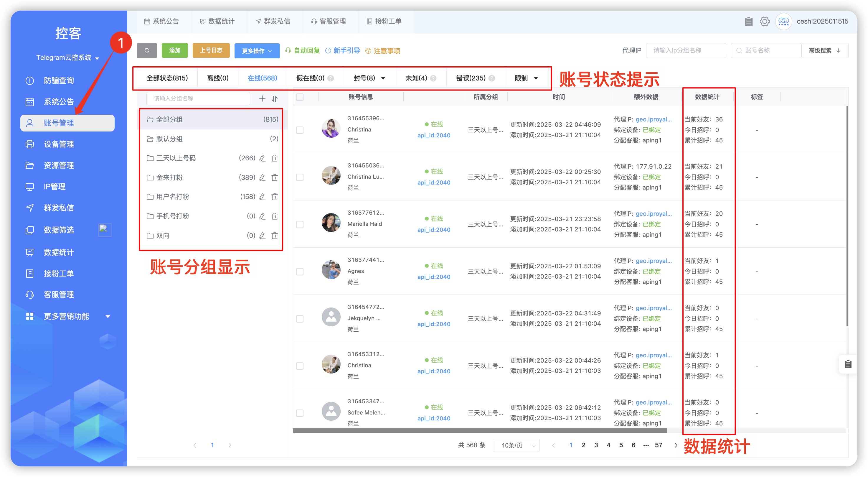The width and height of the screenshot is (868, 477).
Task: Tick the checkbox for Mariella Haid row
Action: tap(300, 224)
